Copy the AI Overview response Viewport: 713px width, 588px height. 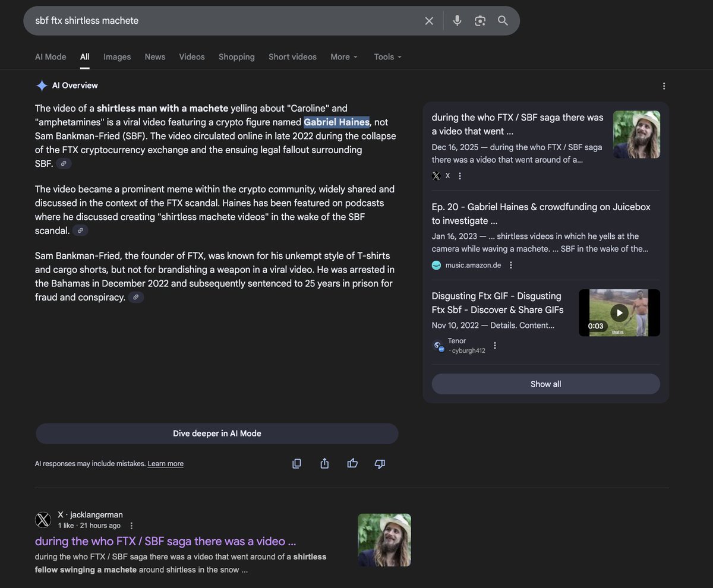pos(296,463)
